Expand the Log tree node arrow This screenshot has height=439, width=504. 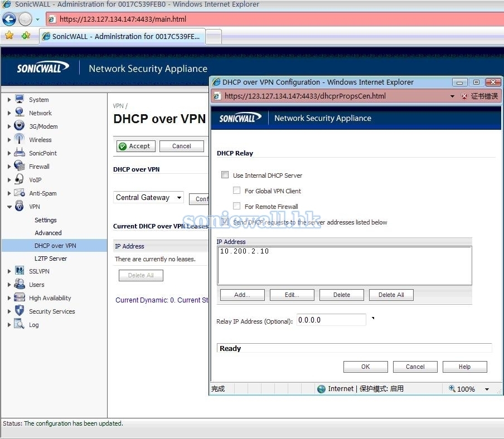tap(9, 325)
